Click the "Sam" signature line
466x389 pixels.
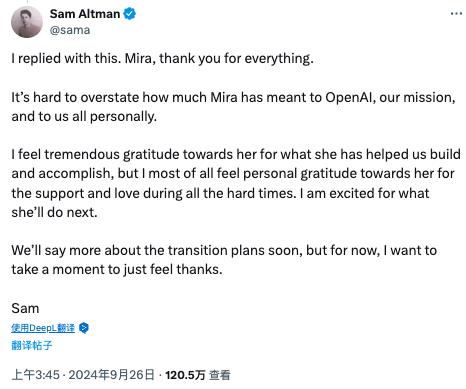25,308
